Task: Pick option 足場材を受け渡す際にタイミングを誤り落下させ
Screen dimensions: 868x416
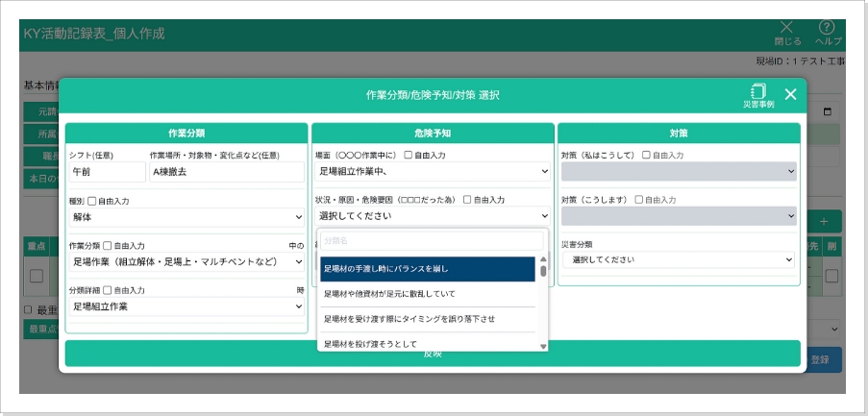Action: click(427, 319)
